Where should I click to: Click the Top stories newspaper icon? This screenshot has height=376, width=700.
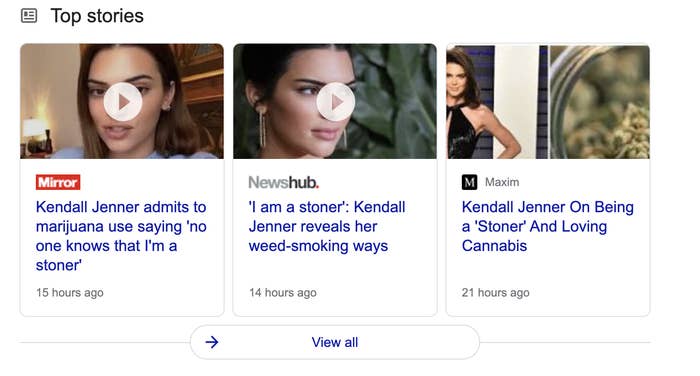pyautogui.click(x=29, y=16)
